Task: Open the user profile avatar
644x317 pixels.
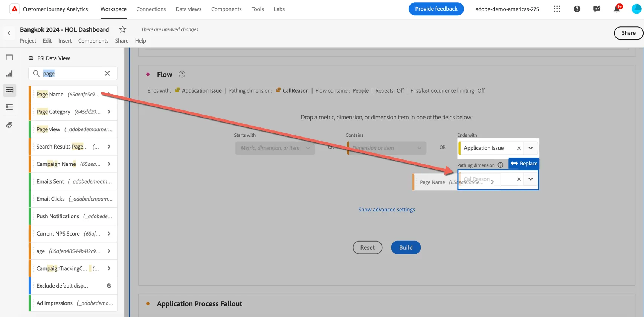Action: click(636, 9)
